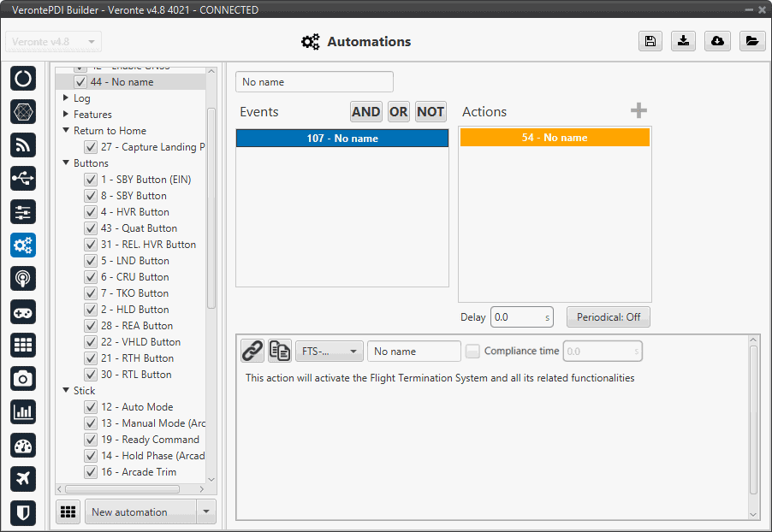The image size is (772, 532).
Task: Open the gamepad stick settings icon
Action: [x=23, y=311]
